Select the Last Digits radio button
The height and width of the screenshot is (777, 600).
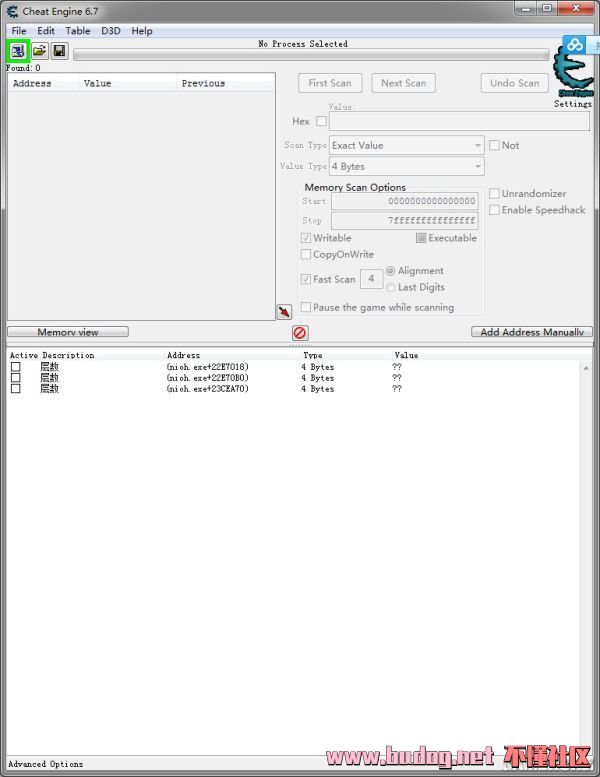390,287
